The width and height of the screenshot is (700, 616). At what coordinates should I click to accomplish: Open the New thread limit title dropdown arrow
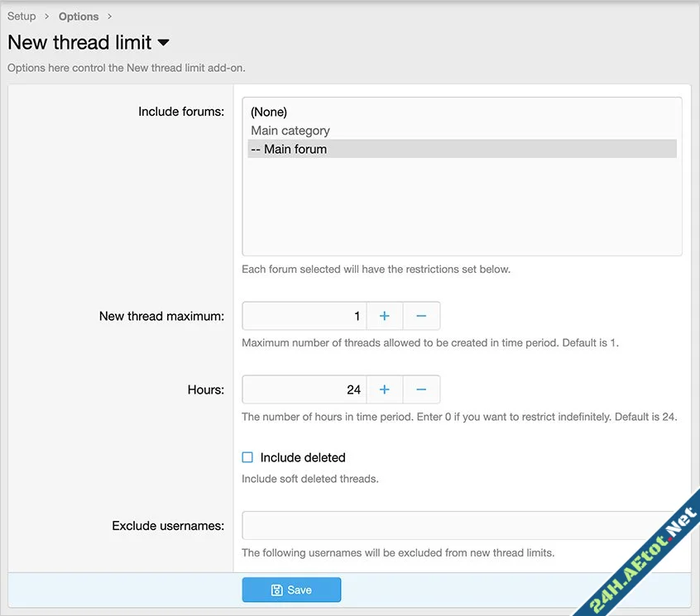point(162,42)
